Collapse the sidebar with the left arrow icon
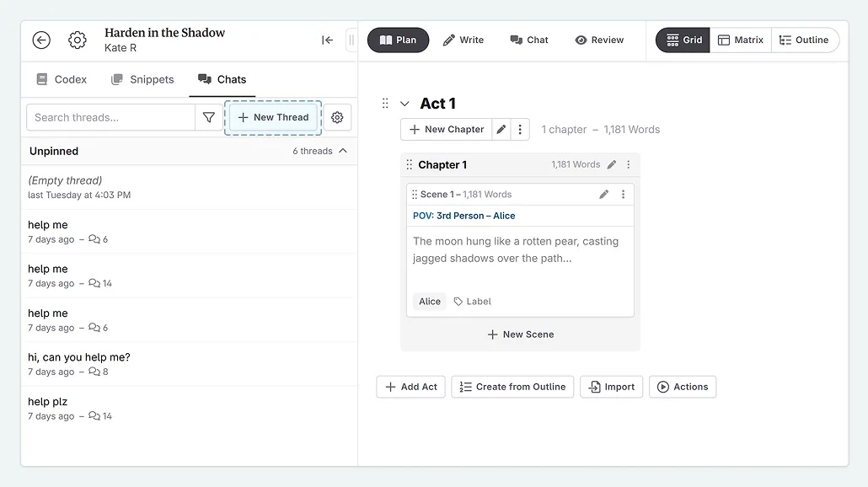868x487 pixels. (327, 40)
